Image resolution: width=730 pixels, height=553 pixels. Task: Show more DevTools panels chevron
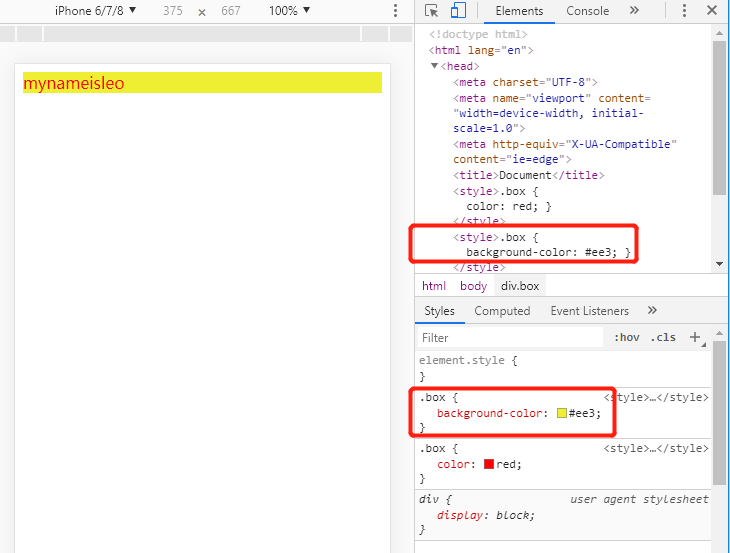(634, 10)
